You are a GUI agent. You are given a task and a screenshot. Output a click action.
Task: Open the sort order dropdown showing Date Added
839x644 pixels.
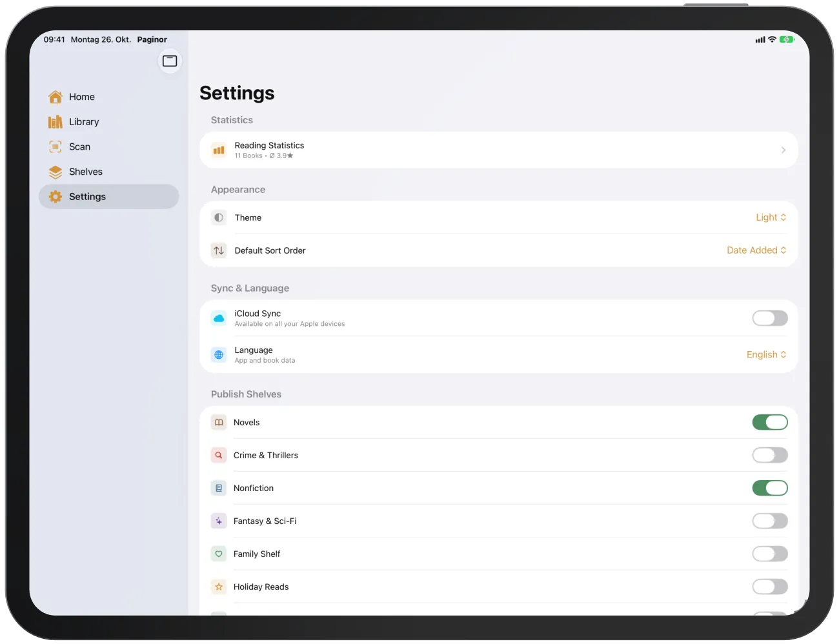(x=756, y=250)
